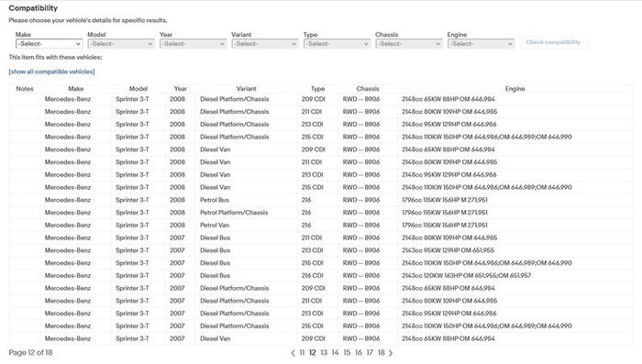Open the Make dropdown

[x=49, y=44]
